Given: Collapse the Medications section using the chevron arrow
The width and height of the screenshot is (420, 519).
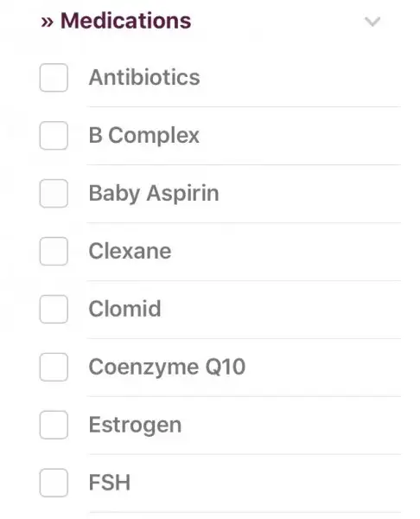Looking at the screenshot, I should 372,22.
